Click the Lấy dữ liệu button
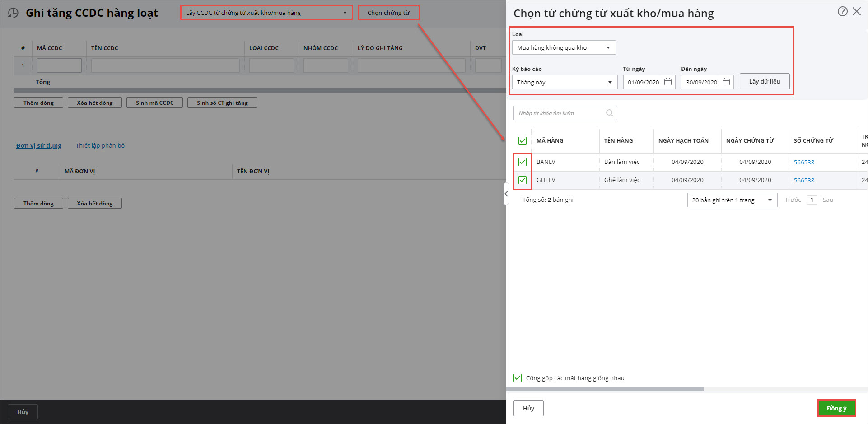This screenshot has width=868, height=424. [764, 82]
